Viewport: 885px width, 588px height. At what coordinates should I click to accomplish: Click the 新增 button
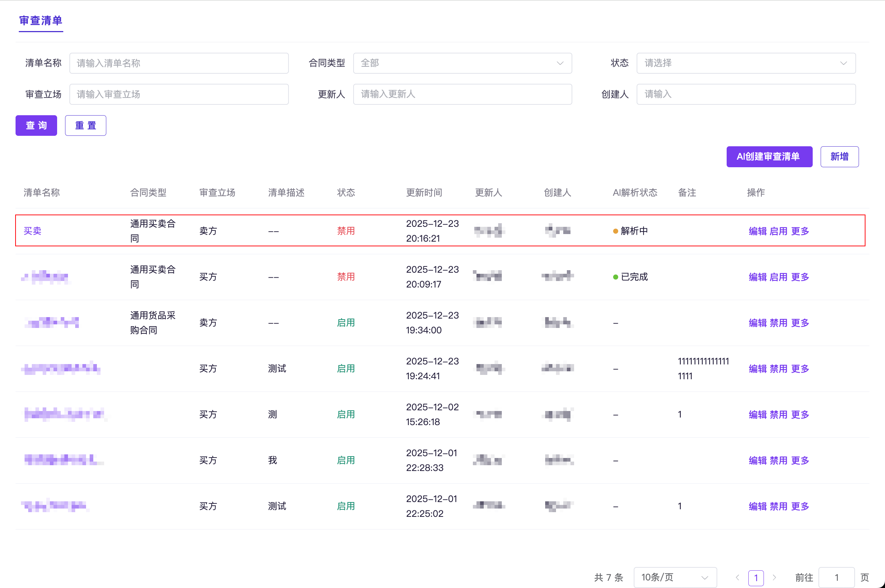point(839,156)
